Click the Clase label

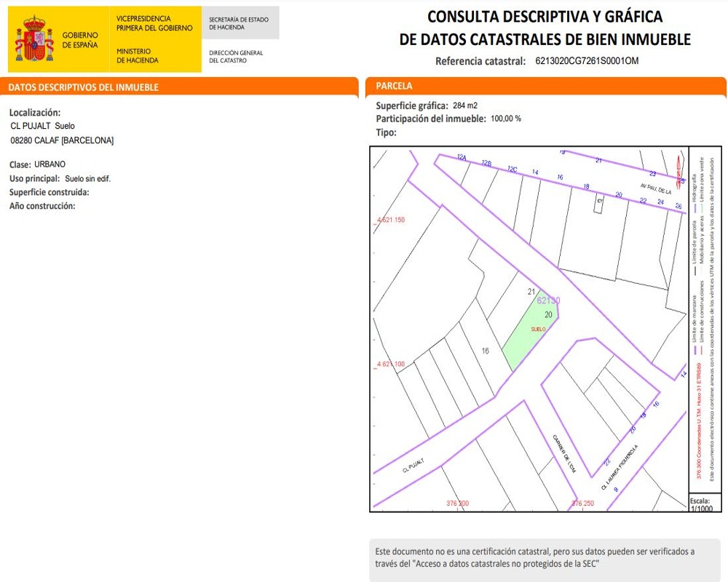[x=20, y=164]
